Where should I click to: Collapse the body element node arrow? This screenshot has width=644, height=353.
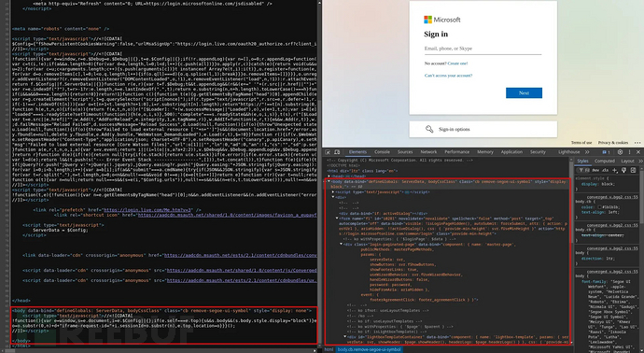(329, 181)
